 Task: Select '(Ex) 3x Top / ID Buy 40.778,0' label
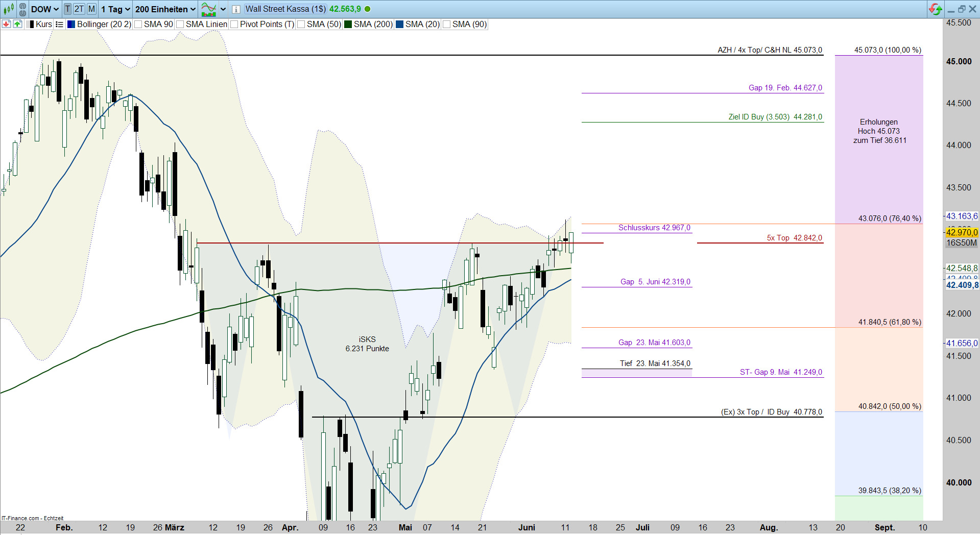click(x=772, y=412)
